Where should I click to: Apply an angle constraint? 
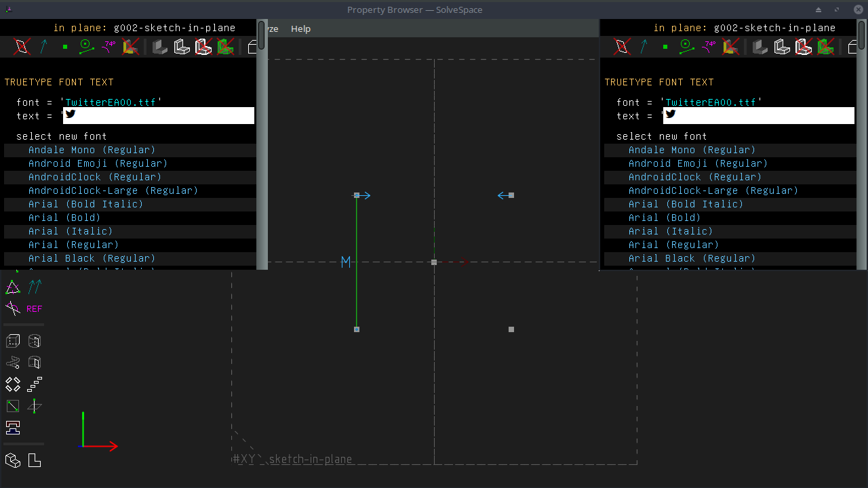click(x=12, y=308)
